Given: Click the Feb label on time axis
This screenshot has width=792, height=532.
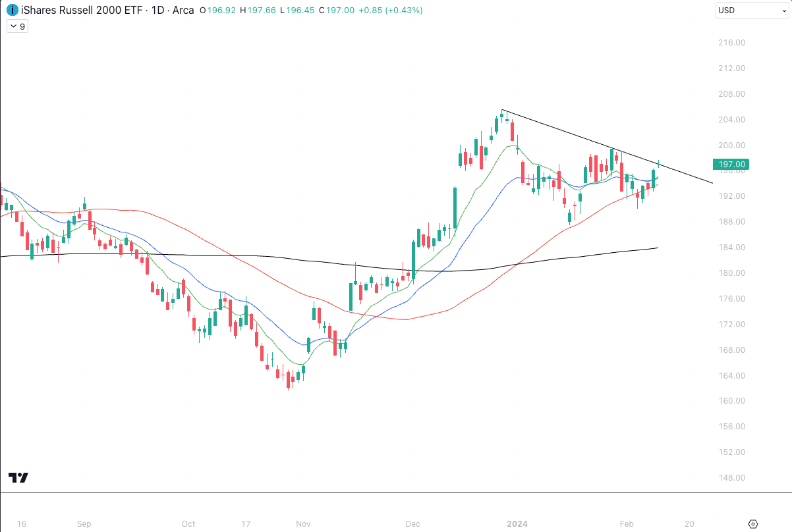Looking at the screenshot, I should coord(627,524).
